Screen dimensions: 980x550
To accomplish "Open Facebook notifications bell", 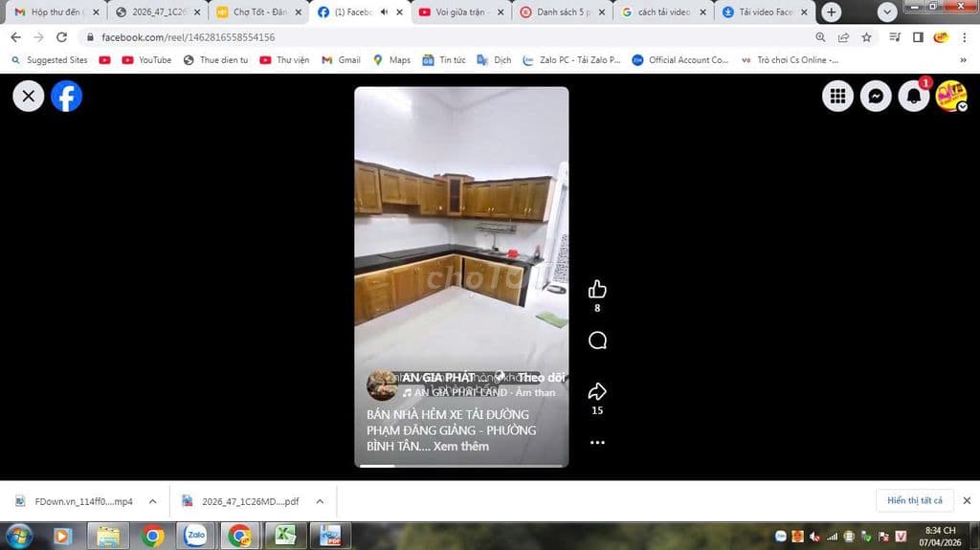I will point(914,96).
